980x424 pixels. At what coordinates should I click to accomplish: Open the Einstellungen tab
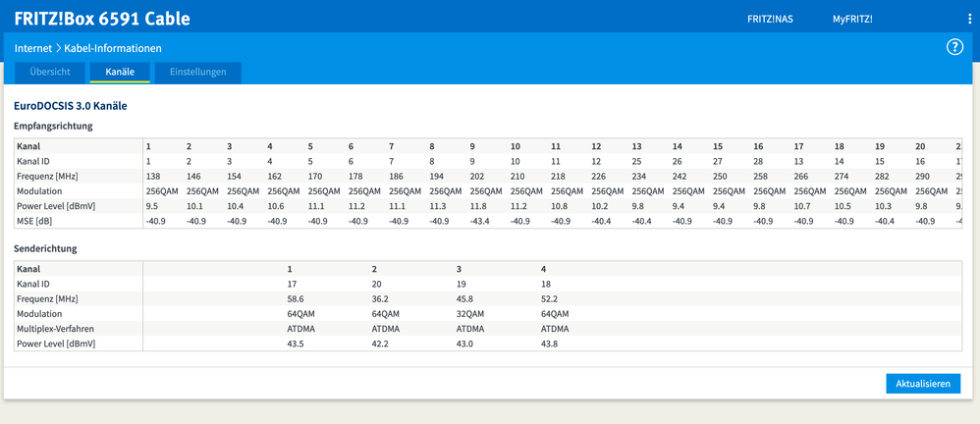pos(197,72)
